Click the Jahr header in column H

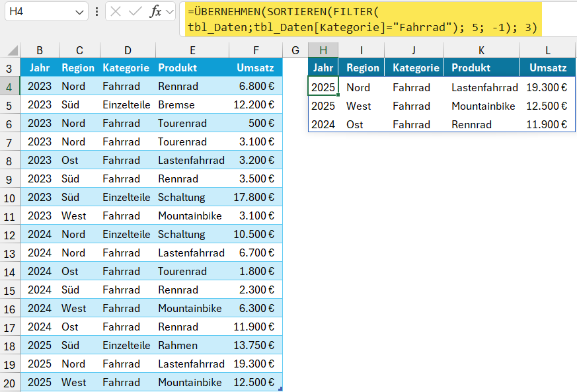323,67
